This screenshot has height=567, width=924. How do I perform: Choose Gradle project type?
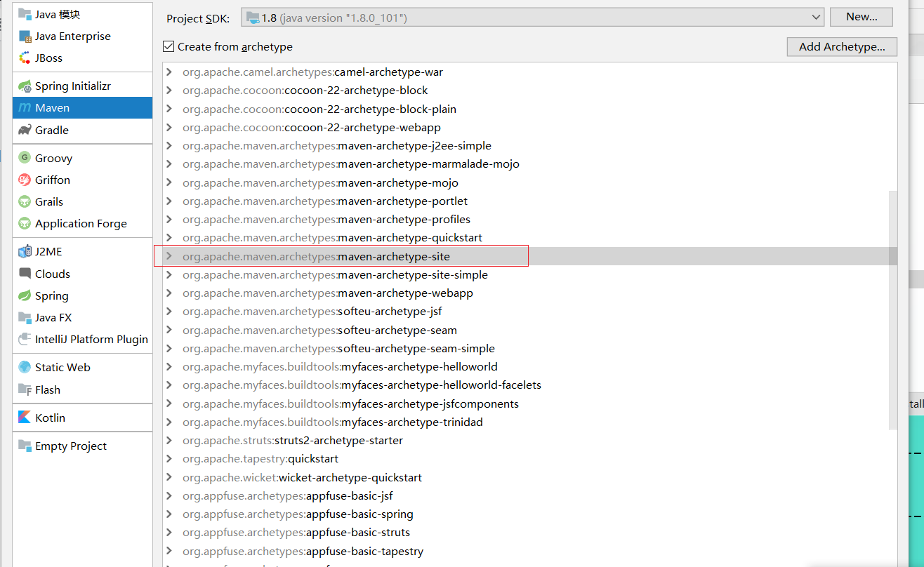82,130
